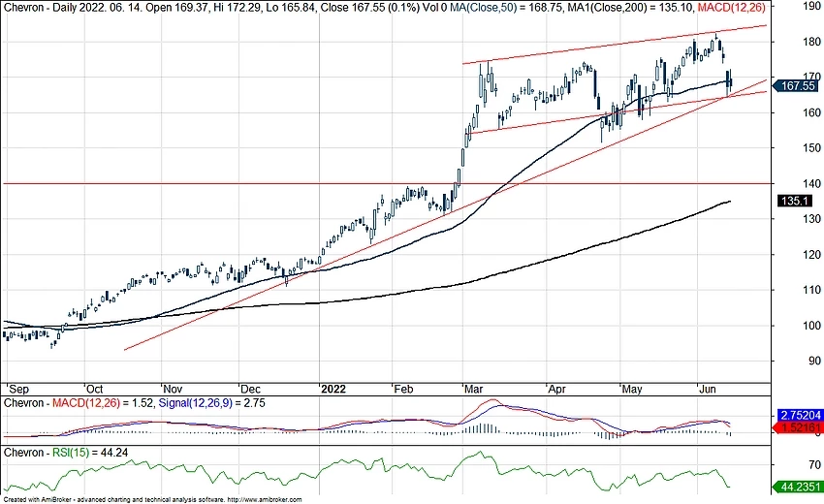Click the 100 price axis label
824x504 pixels.
(x=812, y=326)
